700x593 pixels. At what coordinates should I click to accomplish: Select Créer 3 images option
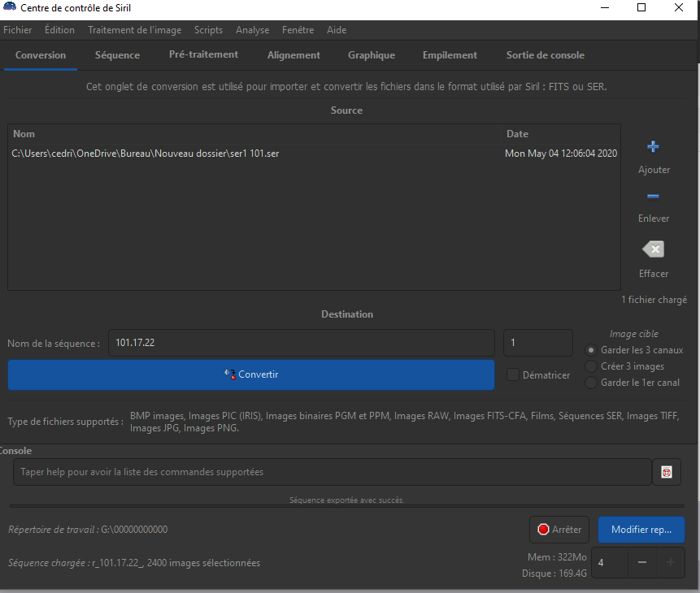click(590, 367)
